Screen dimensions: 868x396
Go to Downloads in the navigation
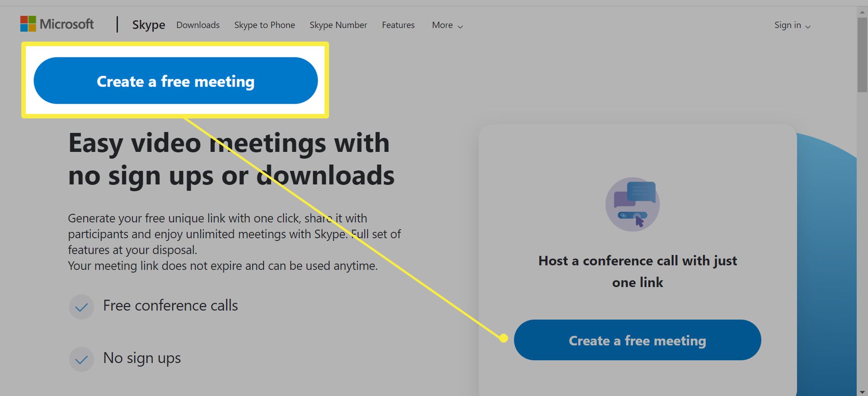click(198, 25)
